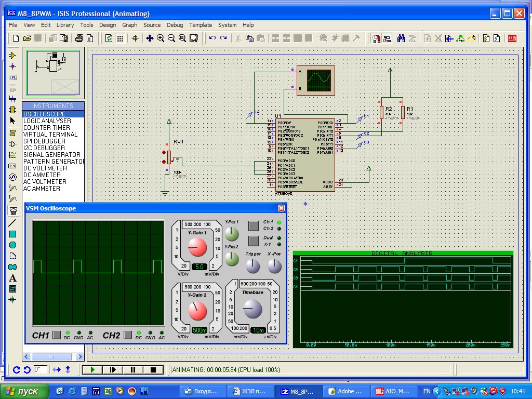The height and width of the screenshot is (399, 532).
Task: Click the Print icon in toolbar
Action: [x=79, y=38]
